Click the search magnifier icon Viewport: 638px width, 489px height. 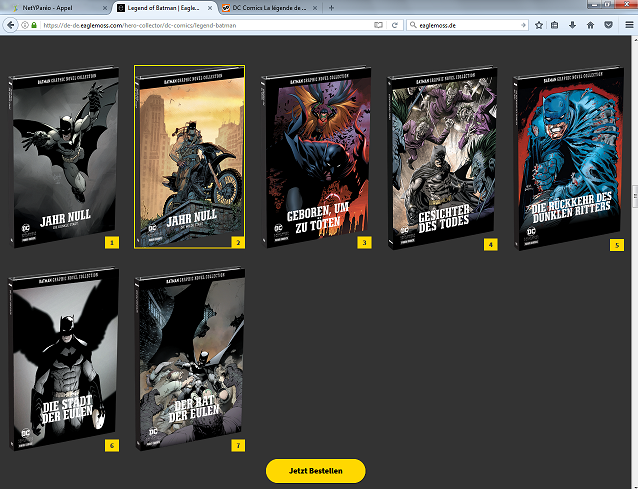point(413,25)
